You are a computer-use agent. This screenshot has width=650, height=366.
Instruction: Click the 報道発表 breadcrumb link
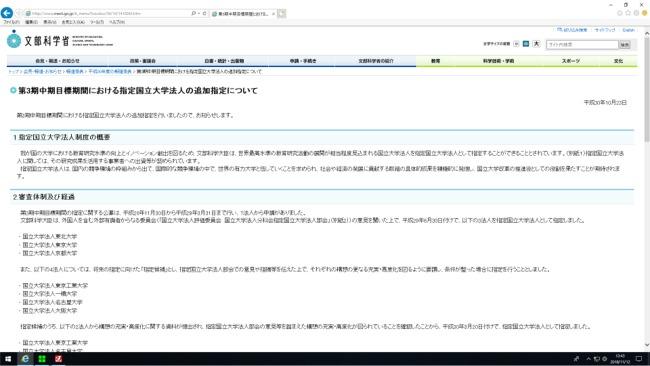75,71
